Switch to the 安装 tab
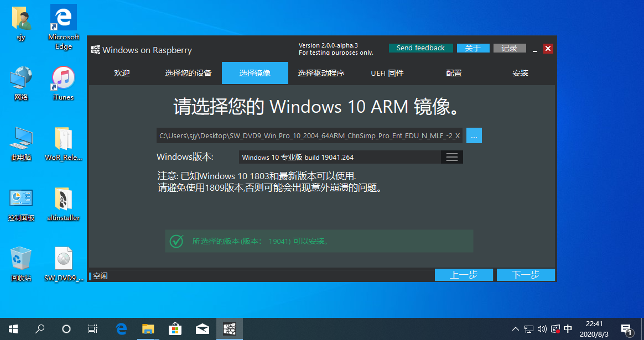 521,73
